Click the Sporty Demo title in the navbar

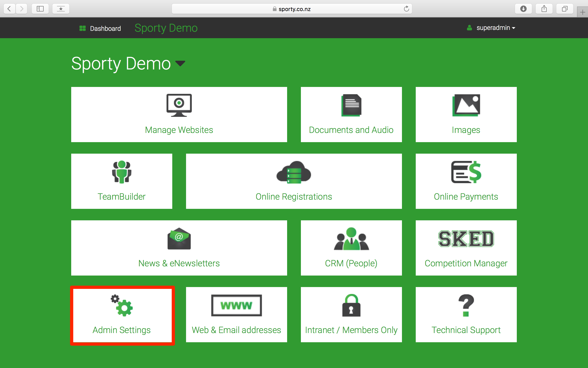click(166, 28)
